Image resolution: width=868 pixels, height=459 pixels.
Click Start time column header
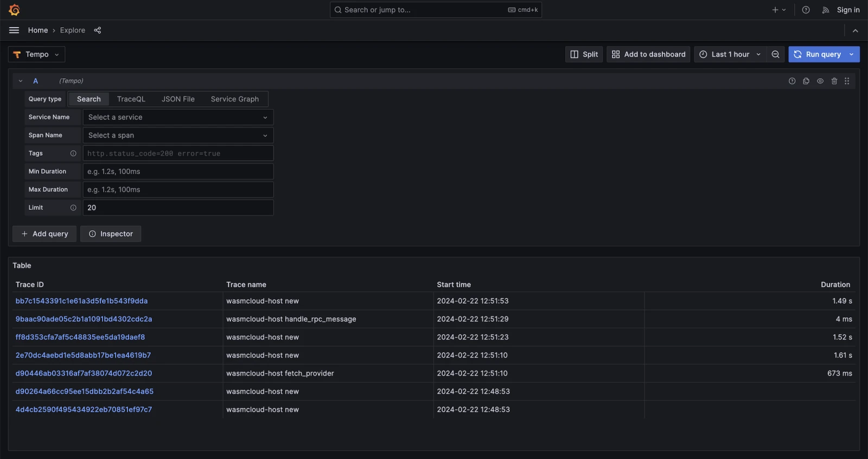(x=454, y=284)
